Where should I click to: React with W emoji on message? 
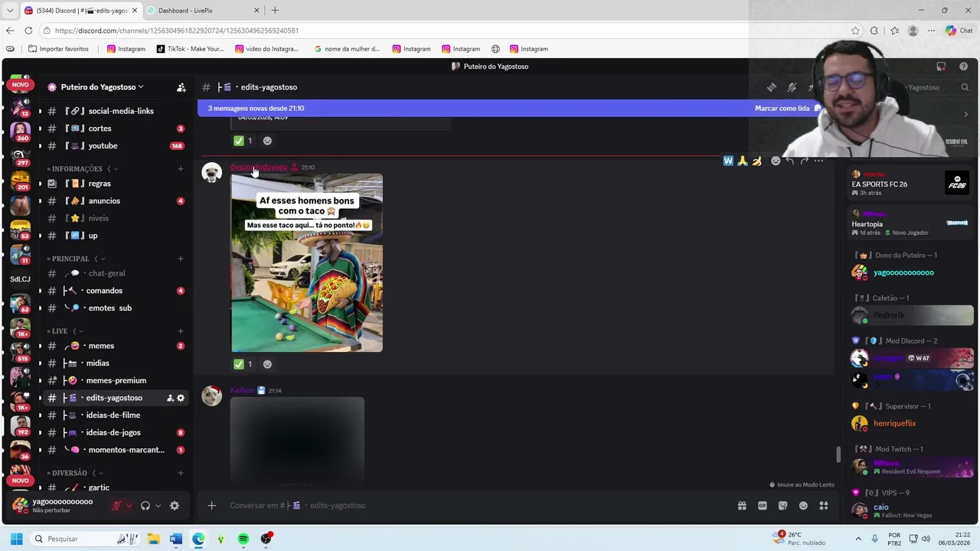point(728,161)
